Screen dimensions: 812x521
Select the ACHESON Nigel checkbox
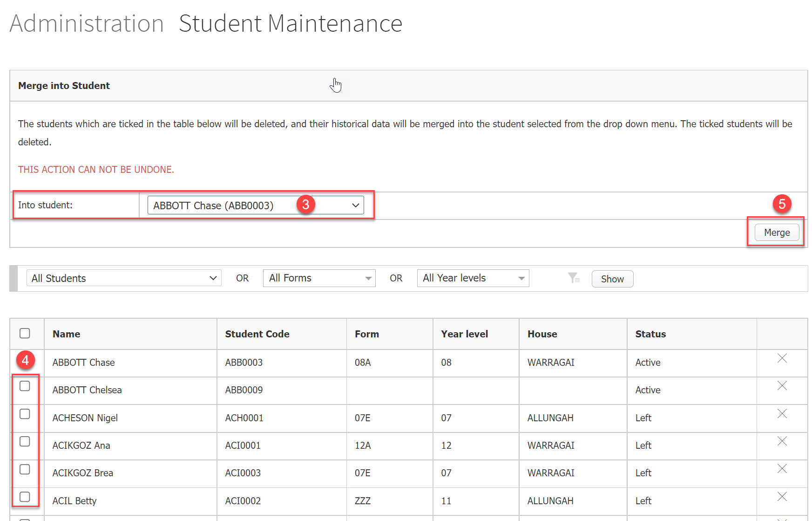(25, 414)
